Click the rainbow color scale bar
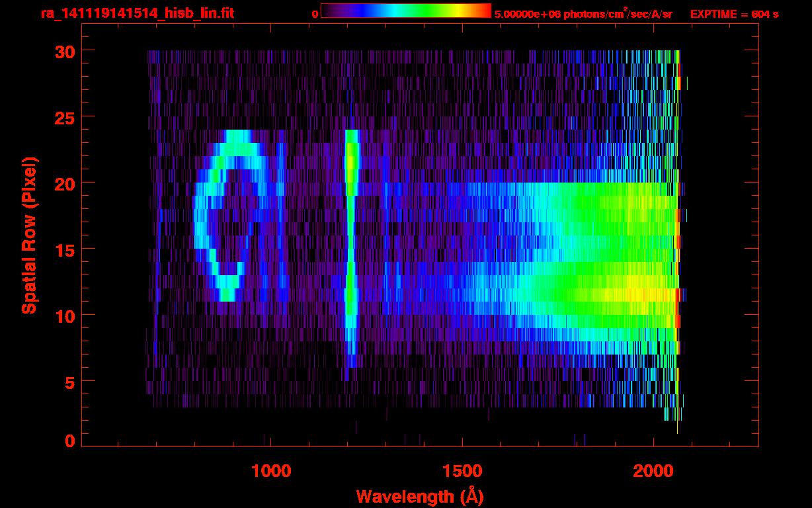This screenshot has height=508, width=812. point(406,11)
